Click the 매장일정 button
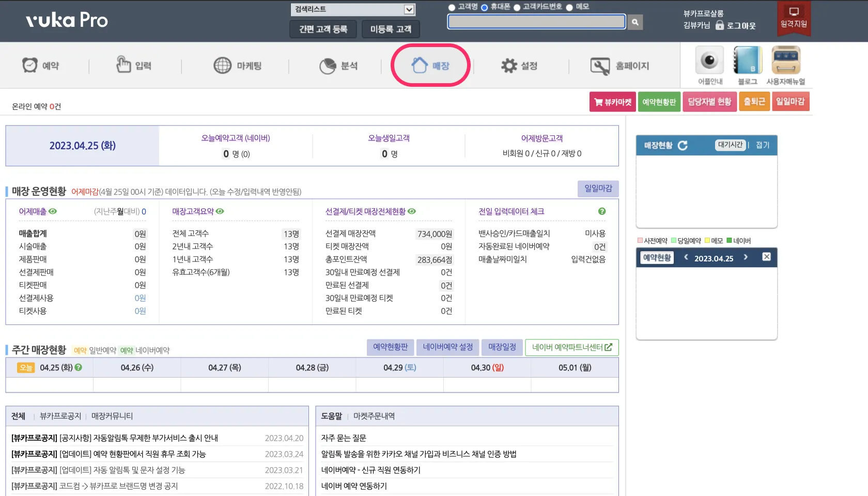This screenshot has height=496, width=868. [x=502, y=347]
